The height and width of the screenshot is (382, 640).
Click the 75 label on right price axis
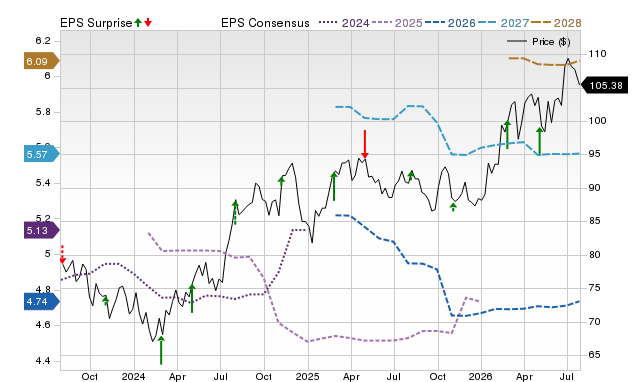pos(594,288)
